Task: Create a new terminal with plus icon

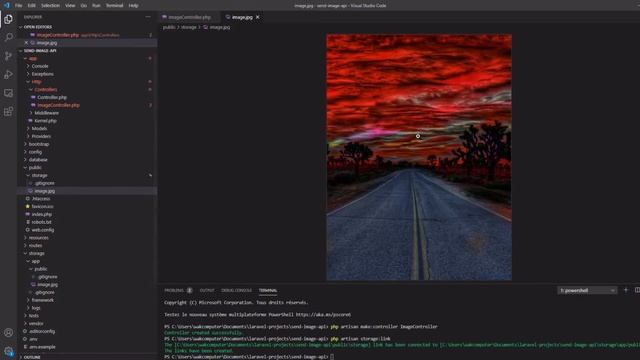Action: (626, 290)
